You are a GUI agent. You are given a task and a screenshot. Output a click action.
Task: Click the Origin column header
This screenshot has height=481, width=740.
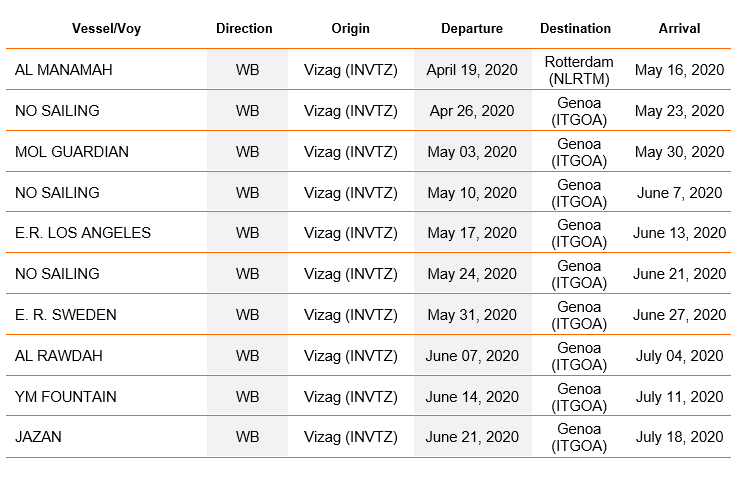tap(350, 28)
